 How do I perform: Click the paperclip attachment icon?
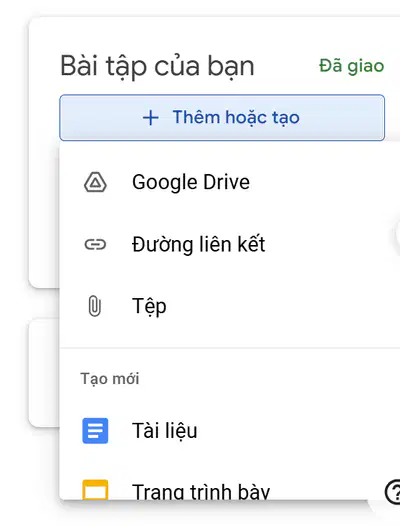coord(95,306)
